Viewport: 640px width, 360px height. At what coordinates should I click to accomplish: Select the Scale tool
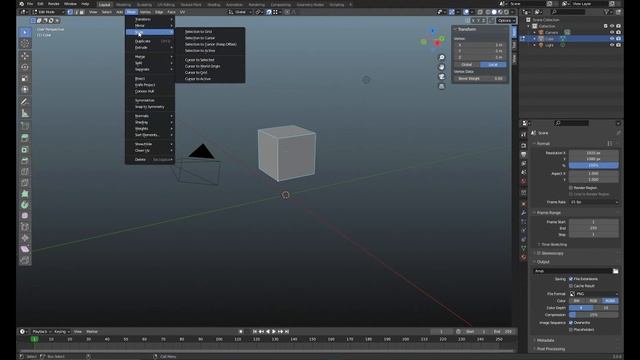[25, 78]
